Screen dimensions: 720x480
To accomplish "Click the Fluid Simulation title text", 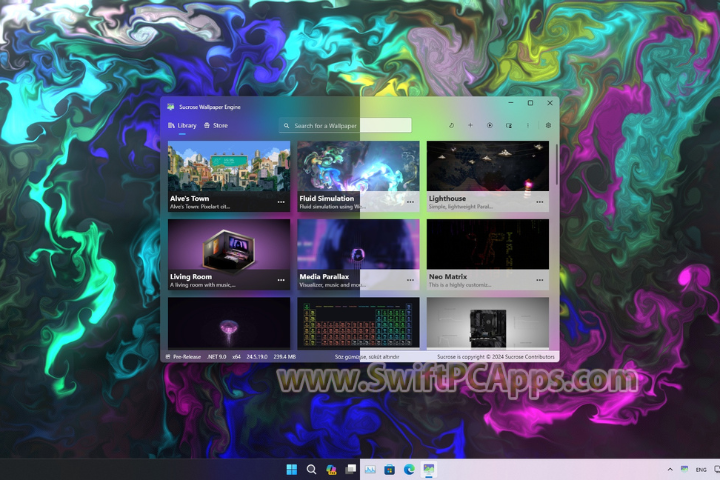I will [326, 198].
